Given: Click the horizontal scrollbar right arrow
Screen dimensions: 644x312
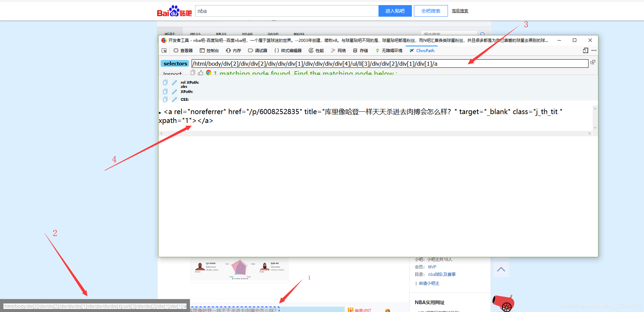Looking at the screenshot, I should [x=590, y=134].
